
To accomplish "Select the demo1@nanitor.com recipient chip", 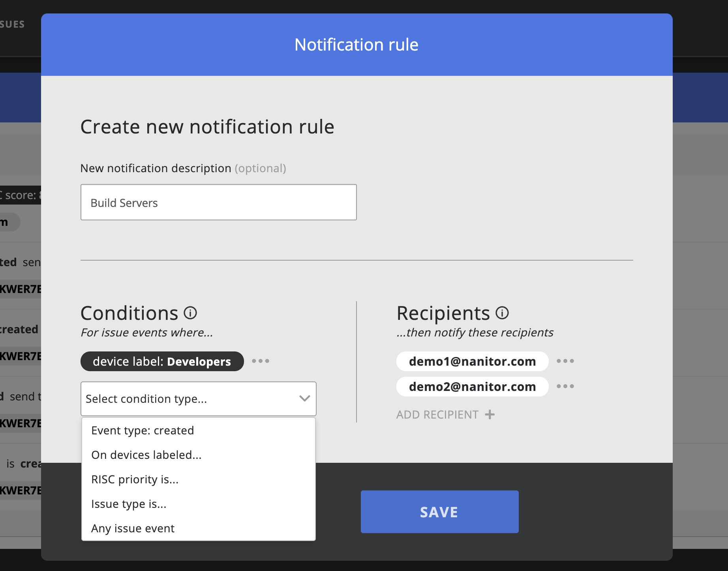I will point(472,361).
